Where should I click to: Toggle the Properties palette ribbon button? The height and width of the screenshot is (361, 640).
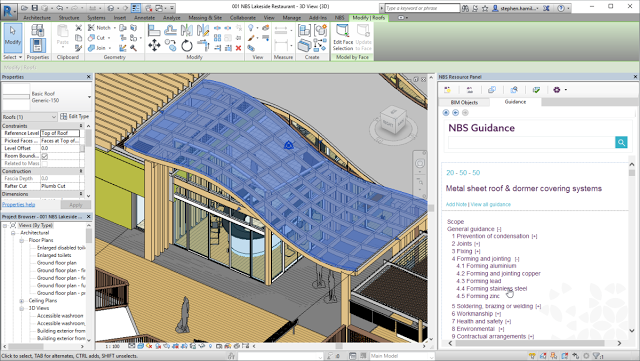(37, 45)
